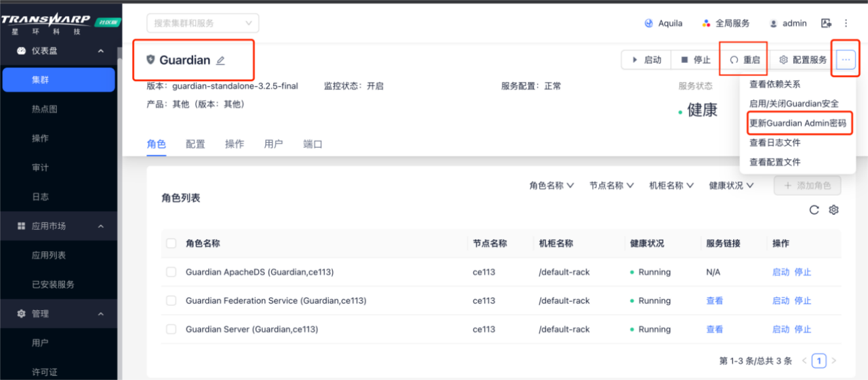Open the 机柜名称 filter dropdown
The width and height of the screenshot is (868, 380).
tap(671, 186)
